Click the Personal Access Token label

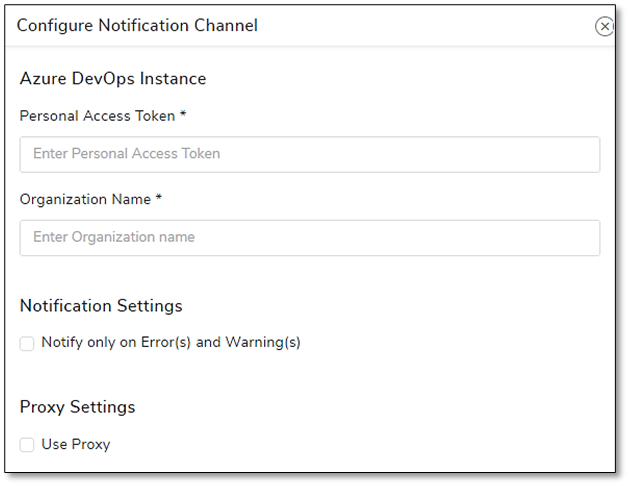point(103,116)
